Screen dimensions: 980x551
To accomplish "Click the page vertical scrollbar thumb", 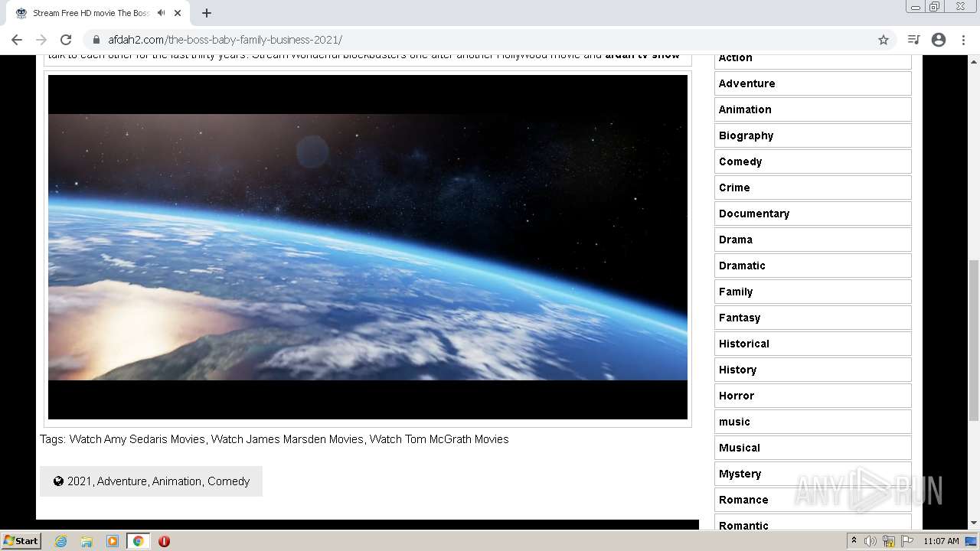I will pyautogui.click(x=973, y=340).
